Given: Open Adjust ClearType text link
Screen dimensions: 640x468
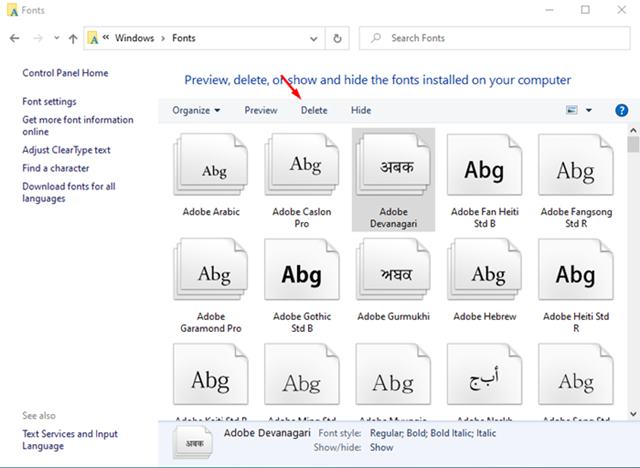Looking at the screenshot, I should coord(66,150).
